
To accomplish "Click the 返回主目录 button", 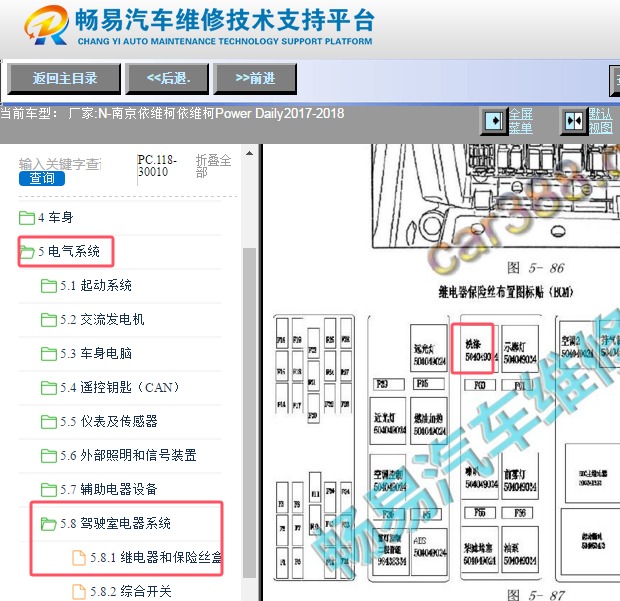I will tap(64, 79).
